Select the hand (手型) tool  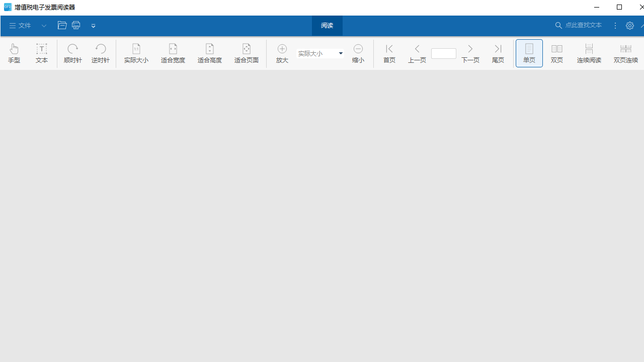point(14,53)
